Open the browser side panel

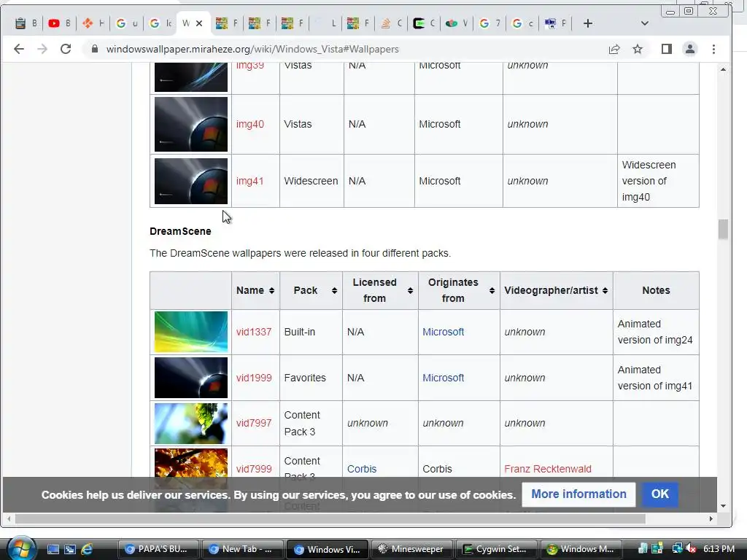[667, 49]
